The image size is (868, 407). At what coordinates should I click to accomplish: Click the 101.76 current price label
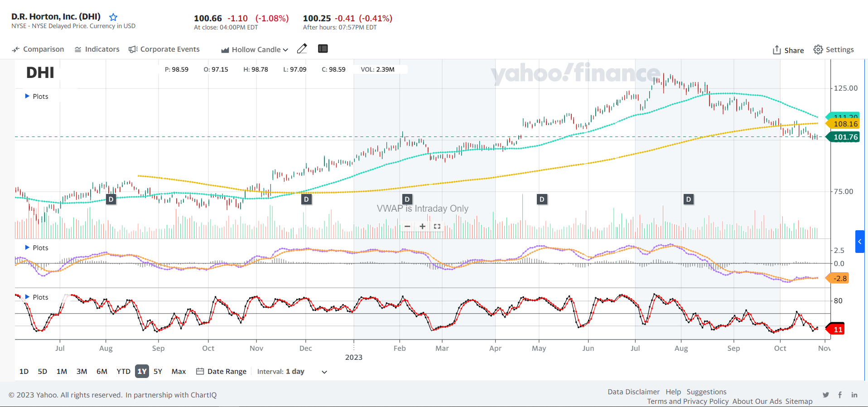pos(843,137)
